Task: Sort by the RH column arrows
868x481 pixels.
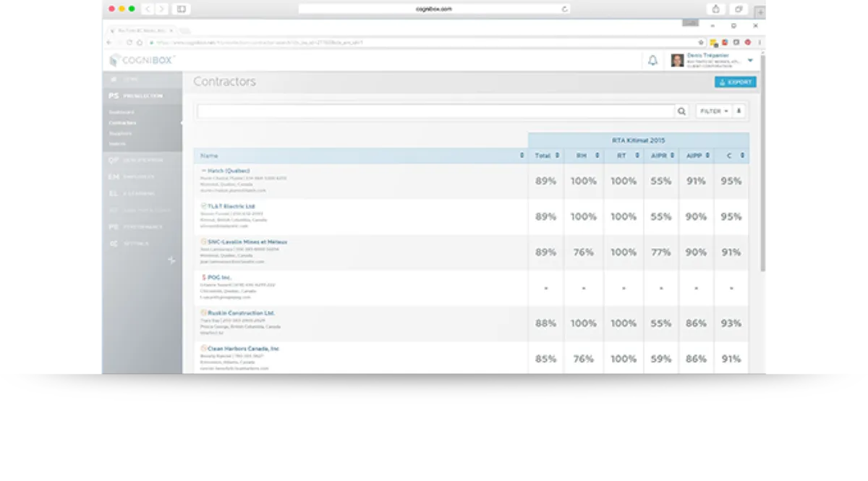Action: click(x=597, y=156)
